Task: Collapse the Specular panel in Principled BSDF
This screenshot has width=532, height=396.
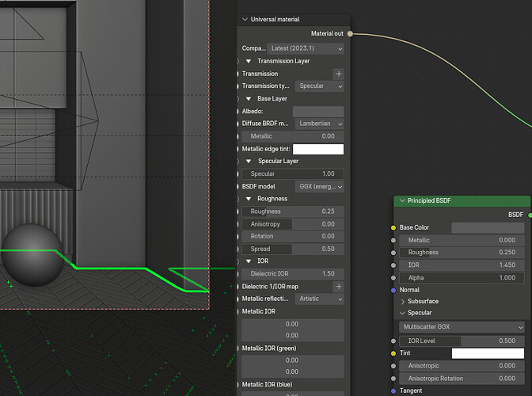Action: click(x=403, y=313)
